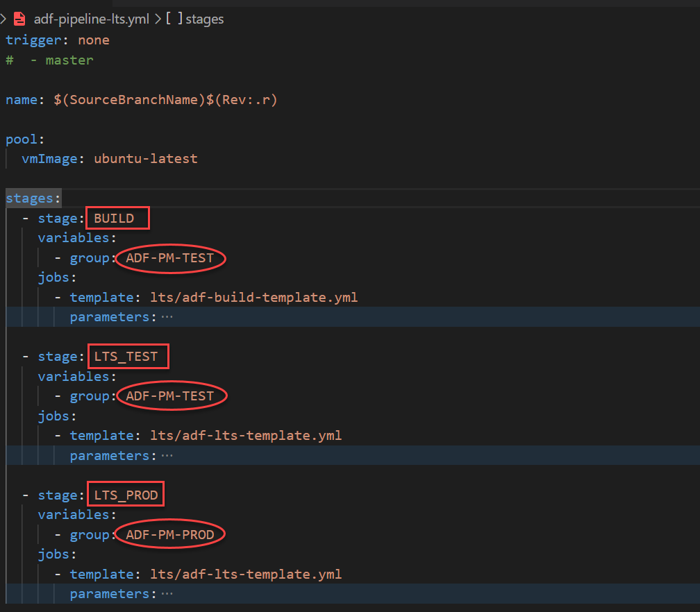Open the stages breadcrumb symbol
Image resolution: width=700 pixels, height=612 pixels.
tap(204, 19)
